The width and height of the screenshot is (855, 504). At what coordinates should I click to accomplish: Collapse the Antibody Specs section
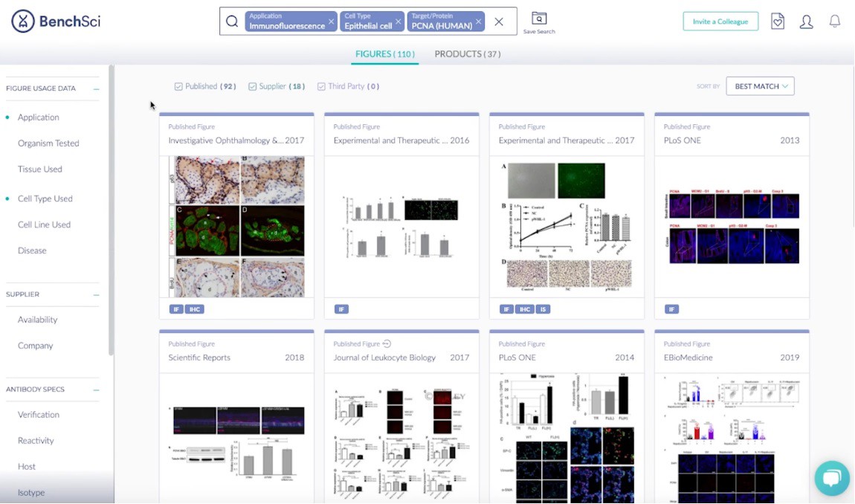(x=96, y=390)
